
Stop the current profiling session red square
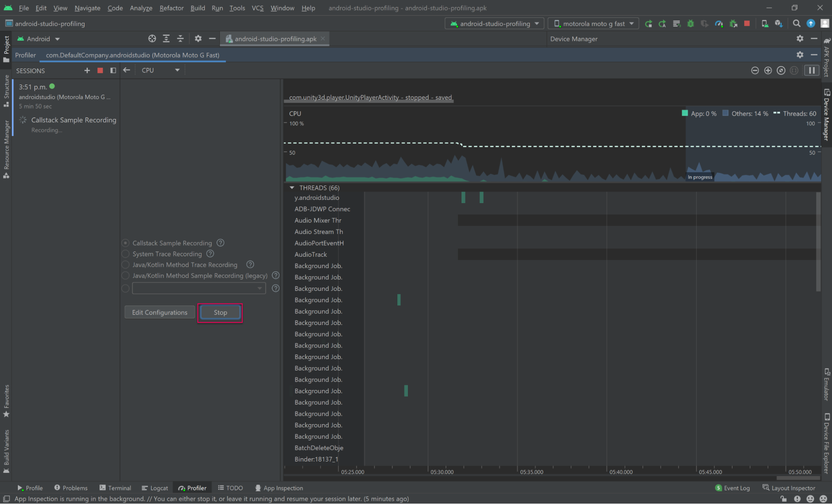click(100, 70)
